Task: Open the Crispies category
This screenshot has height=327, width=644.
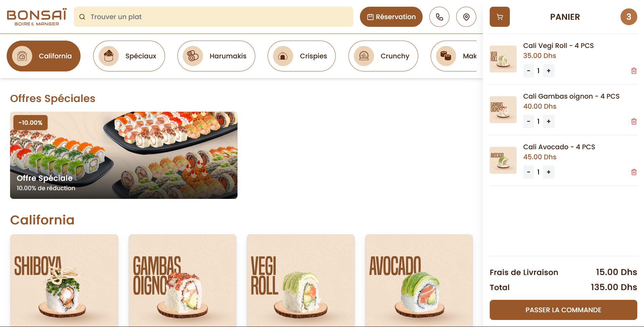Action: [302, 56]
